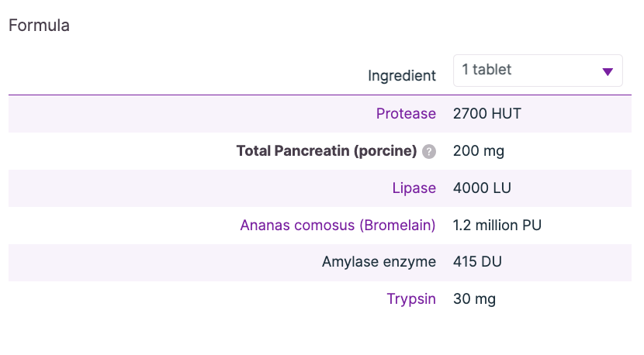644x355 pixels.
Task: Click the 2700 HUT Protease amount
Action: (486, 114)
